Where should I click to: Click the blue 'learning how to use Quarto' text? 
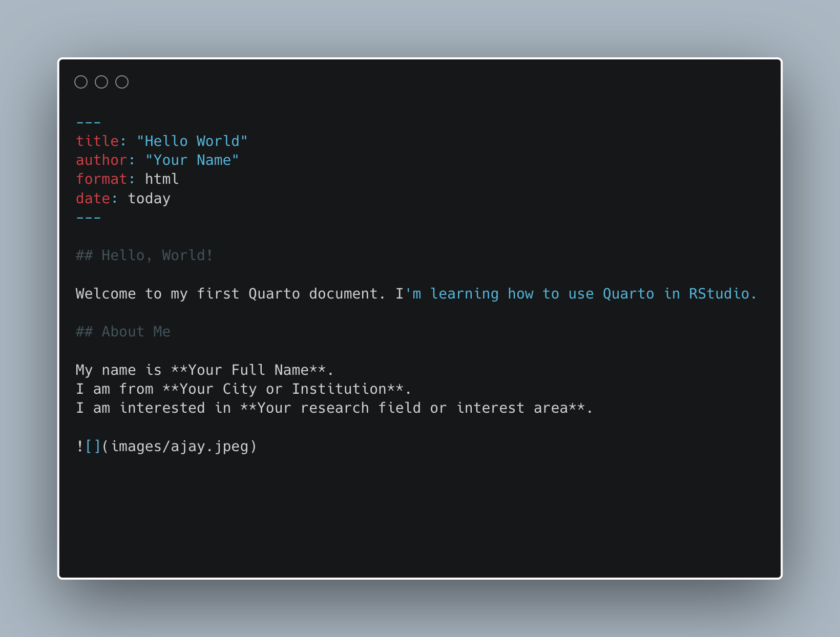tap(542, 294)
